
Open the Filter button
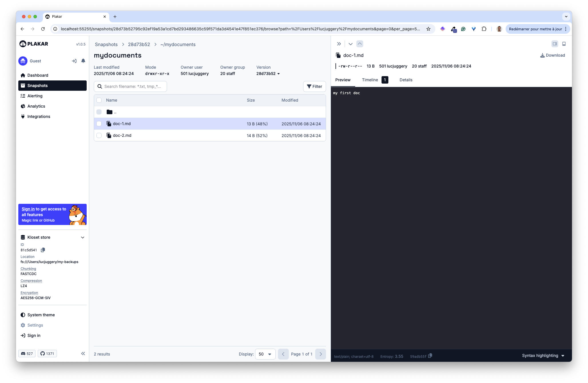314,86
